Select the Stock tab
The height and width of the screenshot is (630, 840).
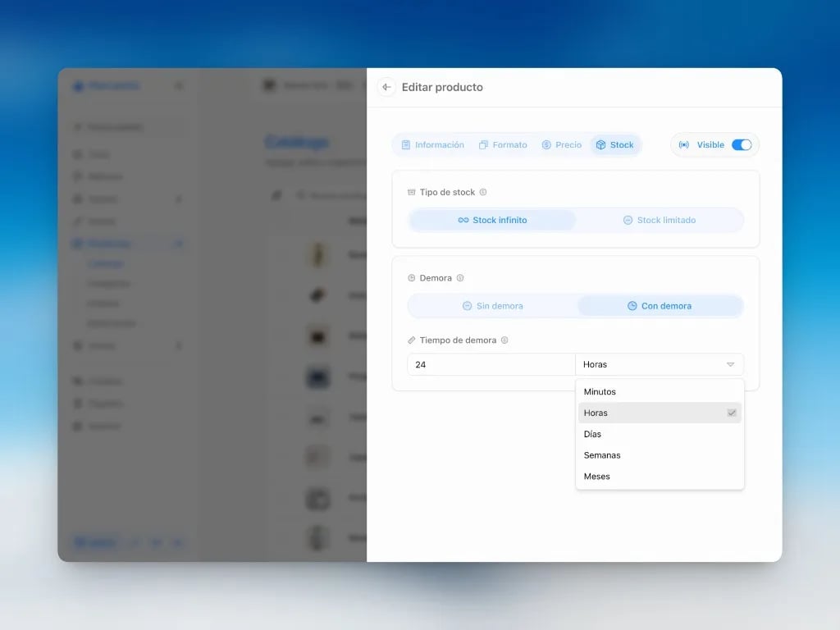tap(615, 144)
